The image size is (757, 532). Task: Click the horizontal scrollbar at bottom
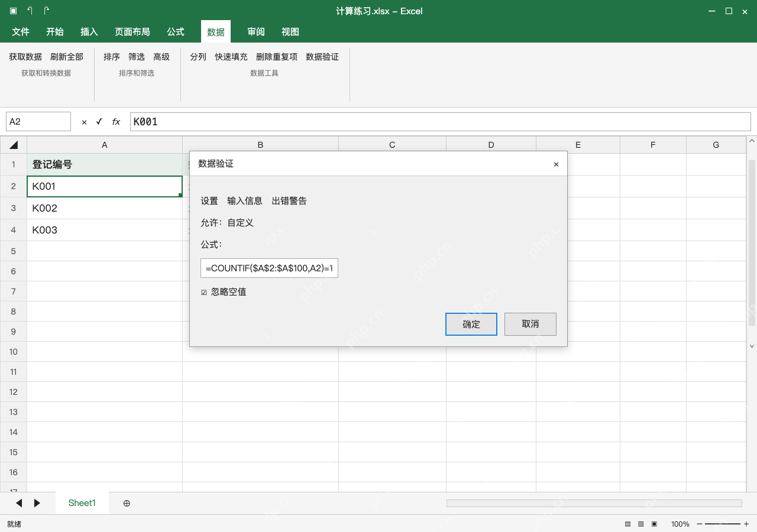click(594, 503)
